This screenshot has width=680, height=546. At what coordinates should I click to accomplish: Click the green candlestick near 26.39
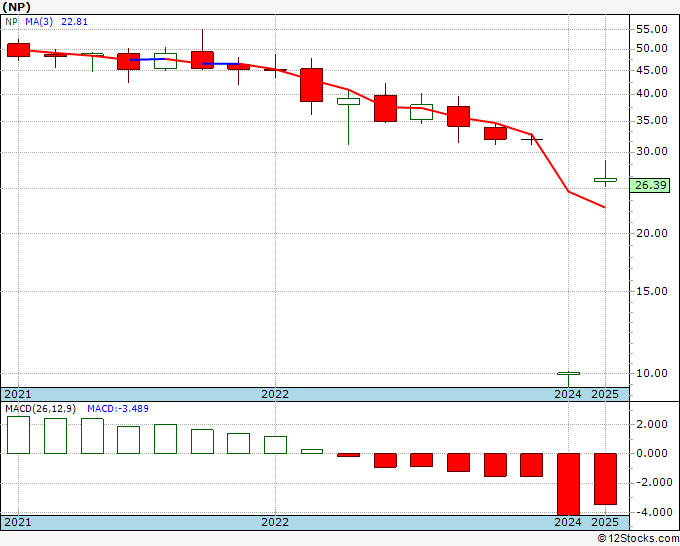605,180
